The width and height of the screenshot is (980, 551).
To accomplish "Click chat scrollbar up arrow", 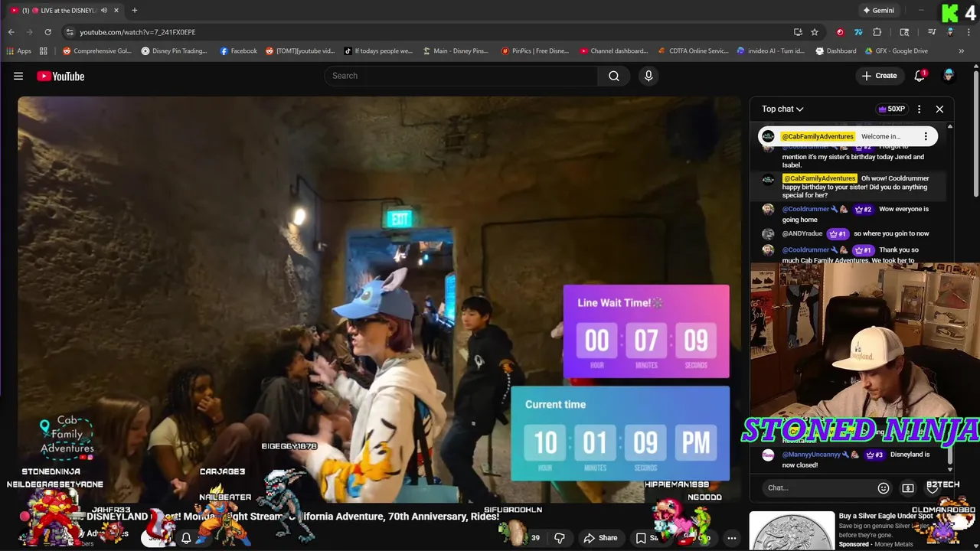I will point(950,126).
